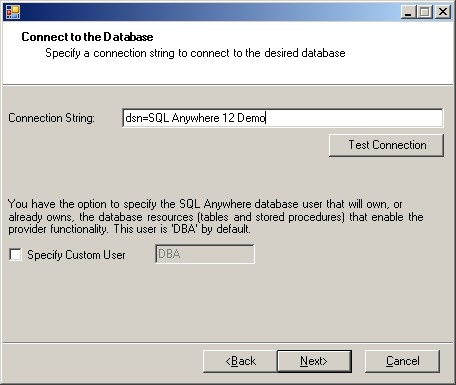Click the 'Specify a connection string' subtitle
The image size is (456, 385).
pyautogui.click(x=195, y=53)
